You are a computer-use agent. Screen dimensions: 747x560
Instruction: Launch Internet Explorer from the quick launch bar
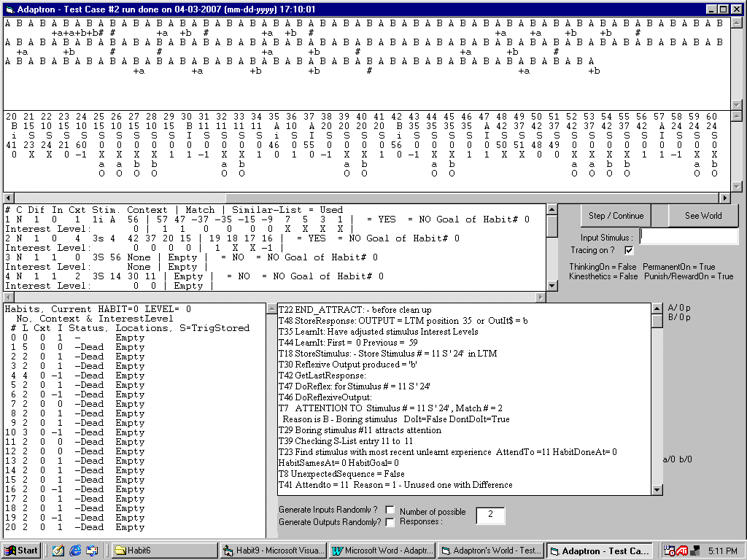click(x=75, y=551)
